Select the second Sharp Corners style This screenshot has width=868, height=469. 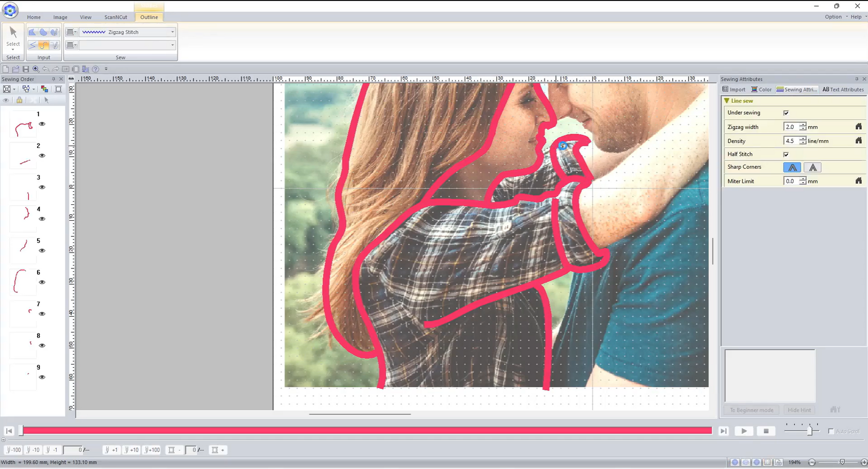click(813, 167)
